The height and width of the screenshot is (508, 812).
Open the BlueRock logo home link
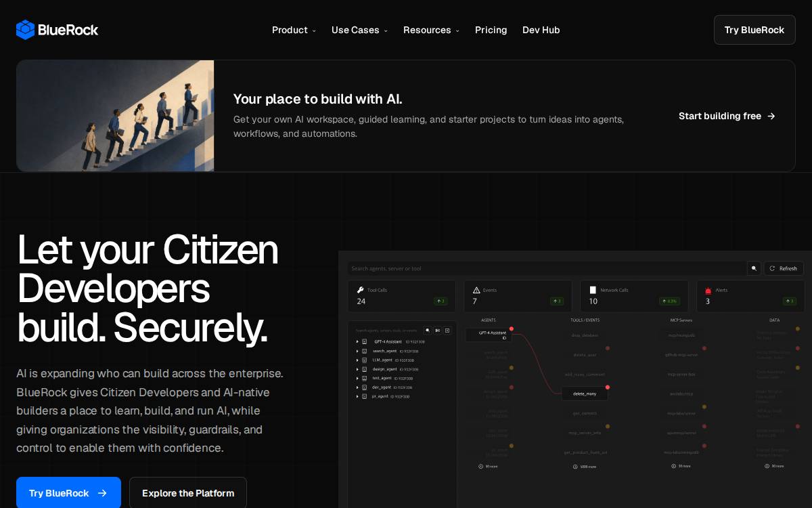click(57, 30)
